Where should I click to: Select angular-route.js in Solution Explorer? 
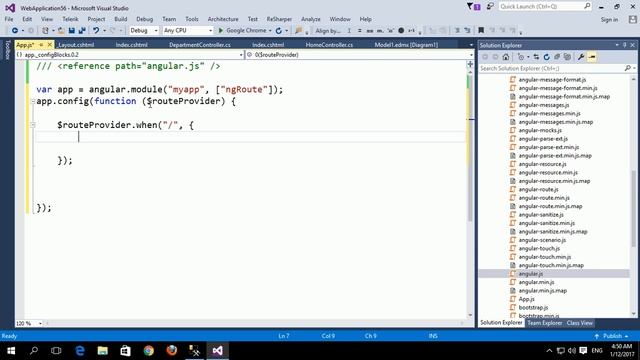538,189
